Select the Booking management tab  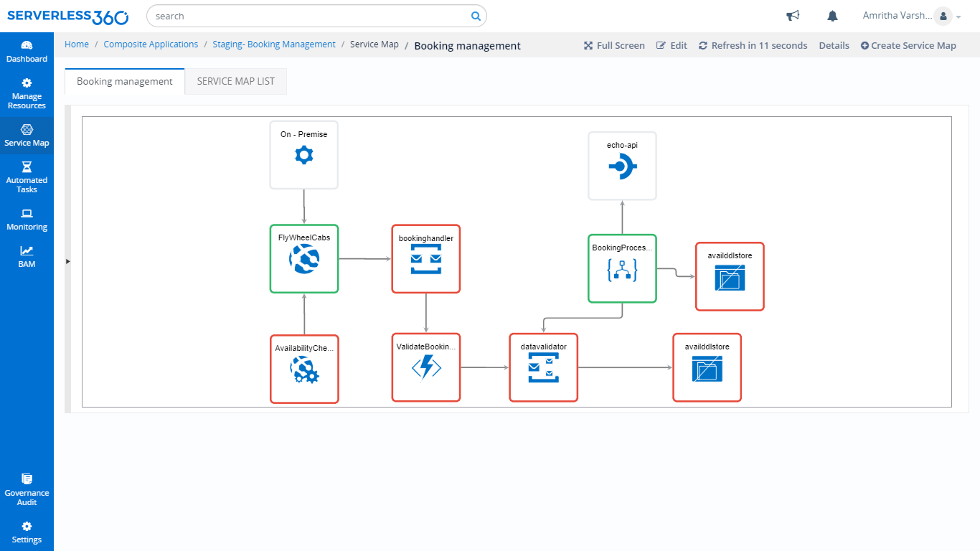(124, 81)
